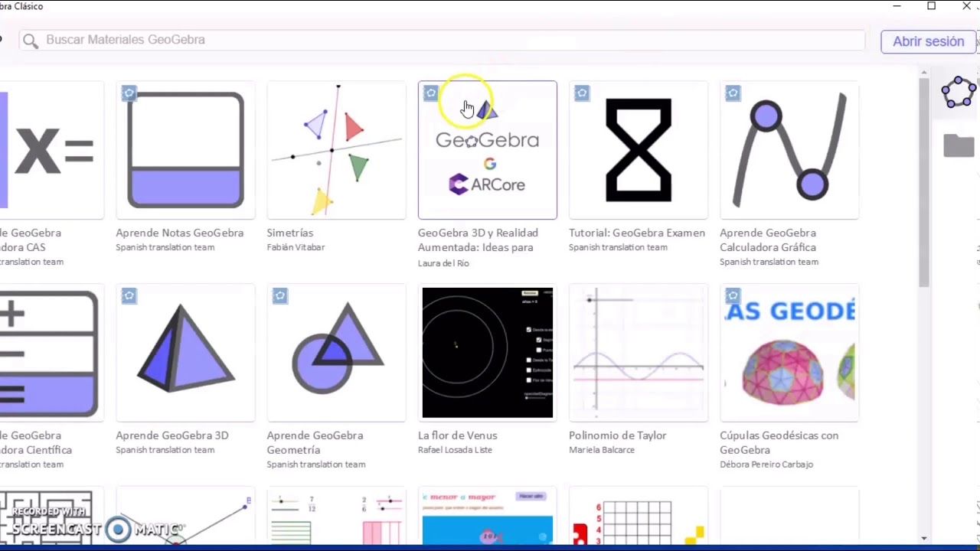Open the Polinomio de Taylor graph thumbnail
This screenshot has height=551, width=980.
click(x=639, y=353)
